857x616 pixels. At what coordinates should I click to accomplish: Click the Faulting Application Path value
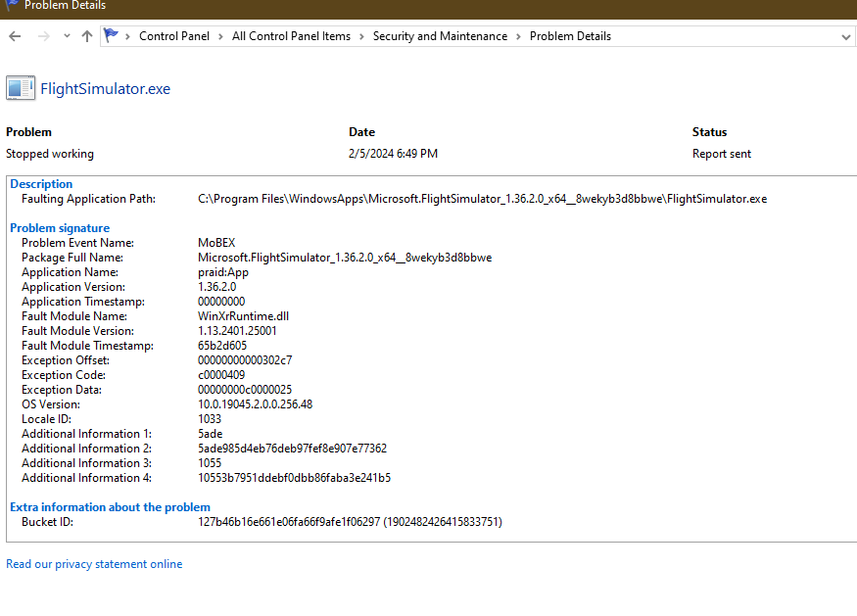coord(482,199)
